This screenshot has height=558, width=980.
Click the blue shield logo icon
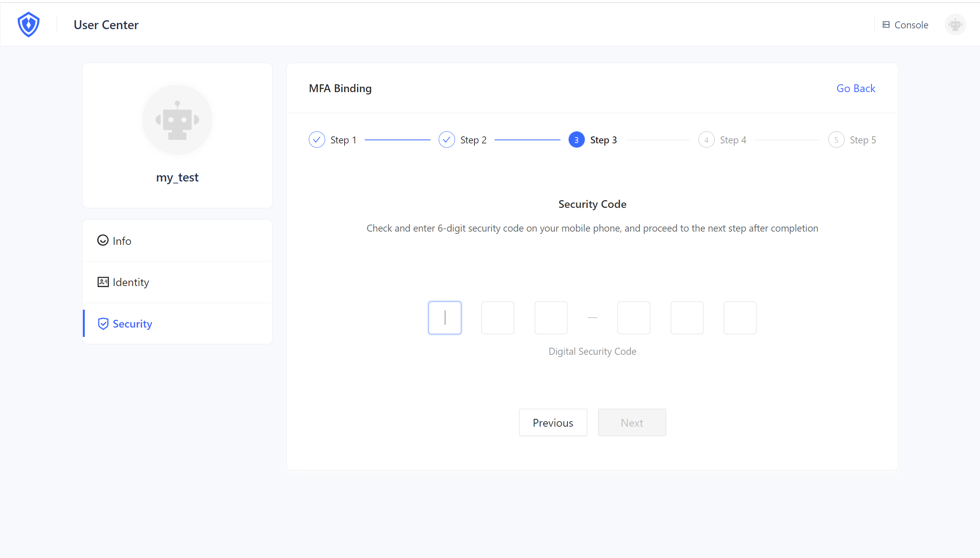pyautogui.click(x=28, y=24)
